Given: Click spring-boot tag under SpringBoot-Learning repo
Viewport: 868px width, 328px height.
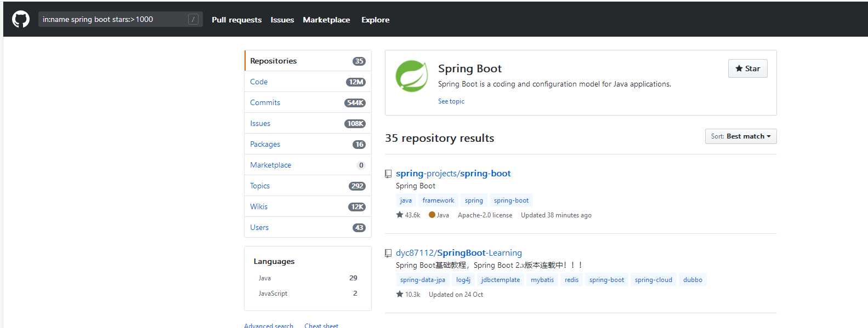Looking at the screenshot, I should [606, 280].
